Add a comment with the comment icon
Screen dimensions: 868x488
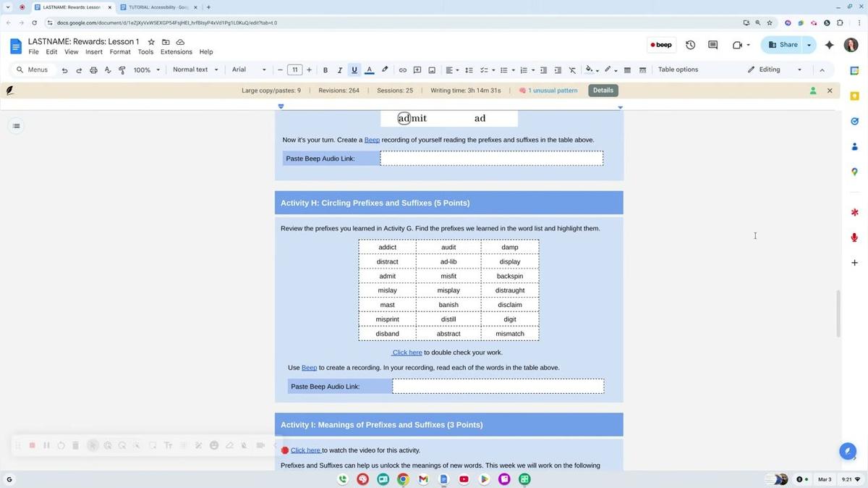pos(417,70)
